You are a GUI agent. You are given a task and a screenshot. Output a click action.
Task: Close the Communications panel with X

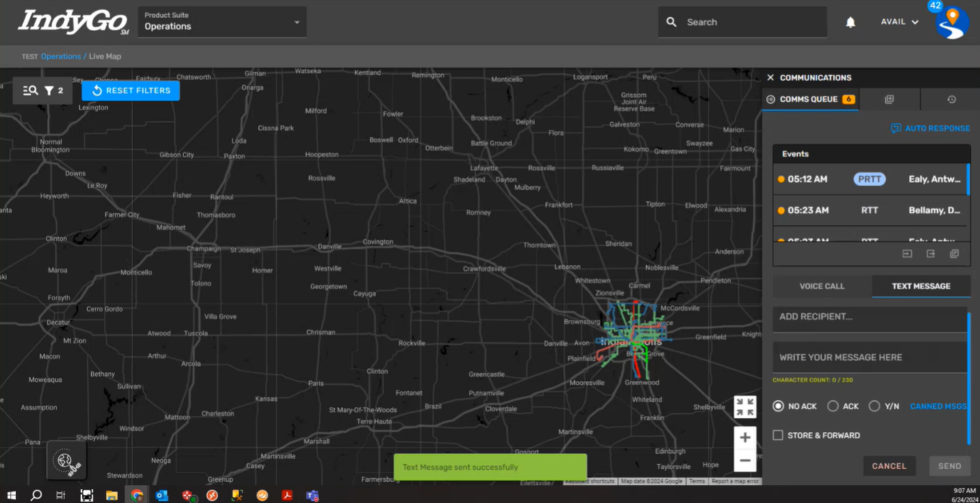pos(770,78)
